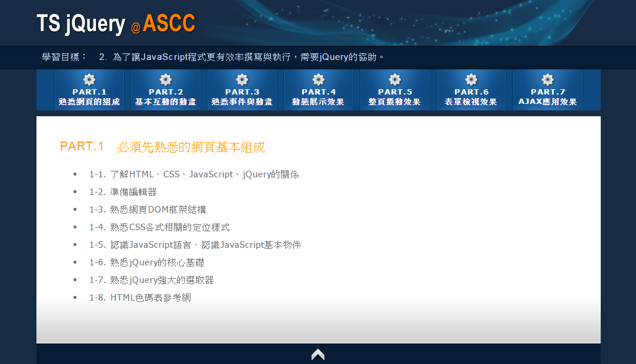
Task: Open lesson 1-8 HTML色碼表參考網
Action: click(140, 298)
